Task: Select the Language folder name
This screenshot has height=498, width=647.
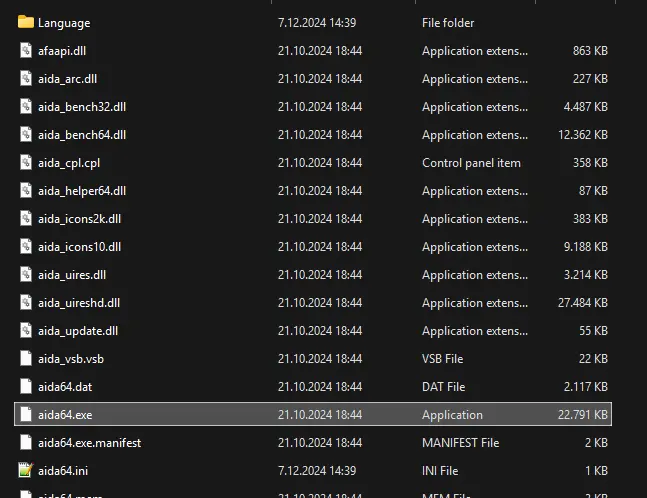Action: pyautogui.click(x=64, y=23)
